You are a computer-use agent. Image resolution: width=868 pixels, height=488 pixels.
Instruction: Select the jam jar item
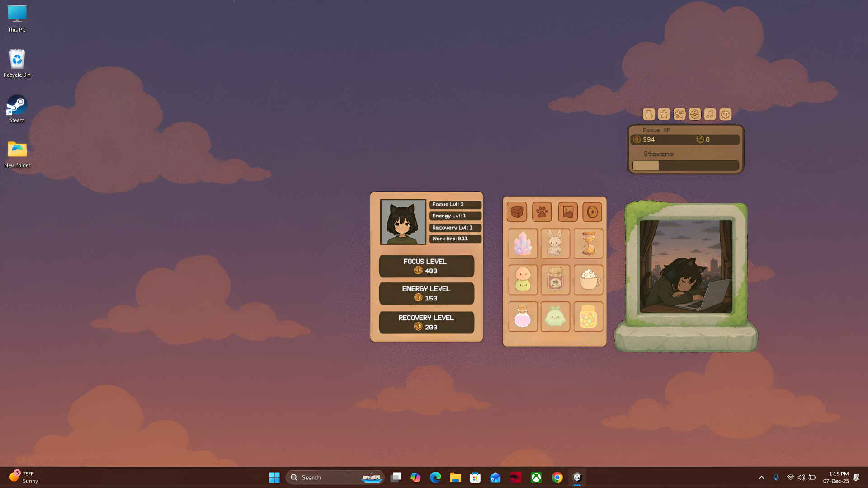point(555,280)
